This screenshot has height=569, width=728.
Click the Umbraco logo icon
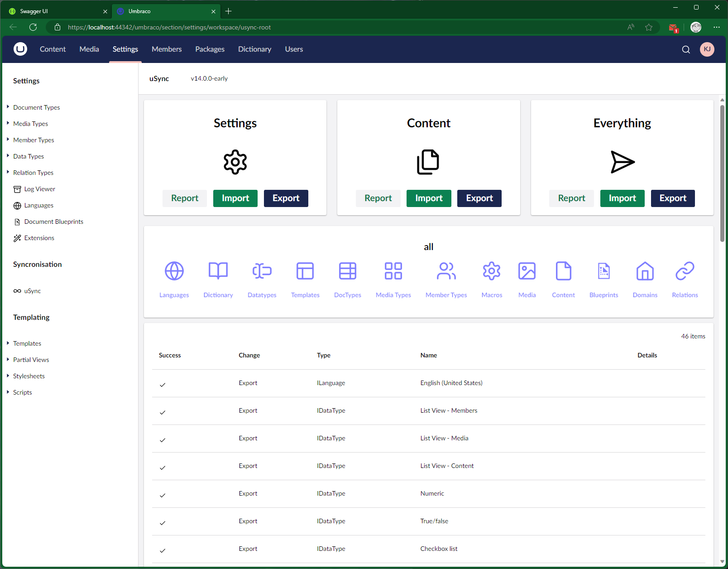tap(20, 49)
